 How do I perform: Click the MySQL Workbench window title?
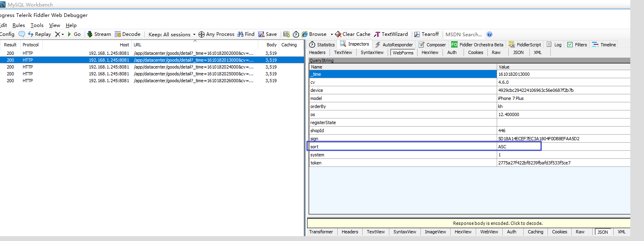tap(30, 5)
